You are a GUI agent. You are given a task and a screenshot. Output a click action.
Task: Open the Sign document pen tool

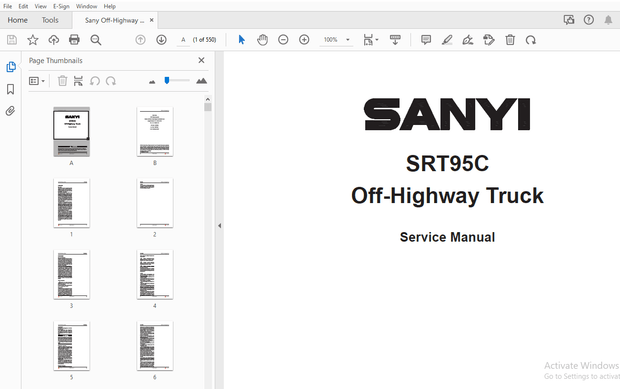468,40
